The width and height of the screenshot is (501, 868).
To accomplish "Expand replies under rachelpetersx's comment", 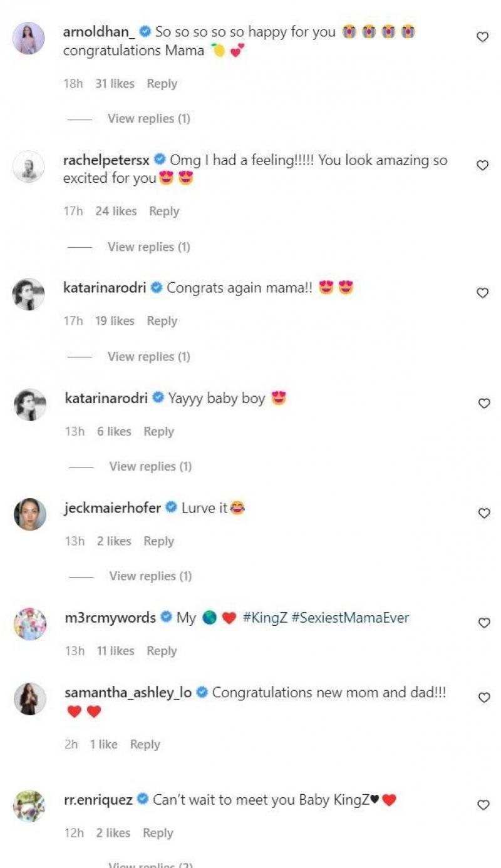I will pos(148,247).
